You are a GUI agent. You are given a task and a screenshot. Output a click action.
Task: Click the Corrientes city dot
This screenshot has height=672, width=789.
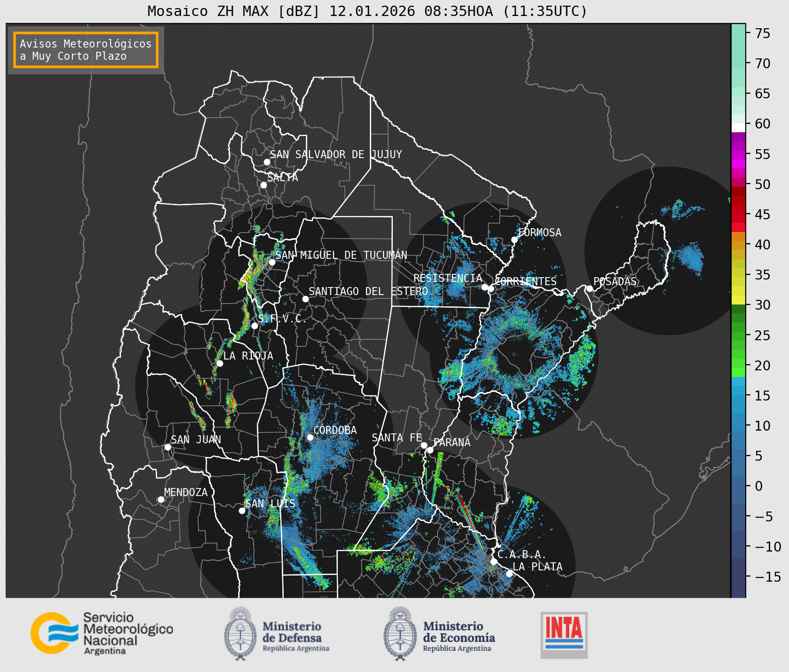491,288
